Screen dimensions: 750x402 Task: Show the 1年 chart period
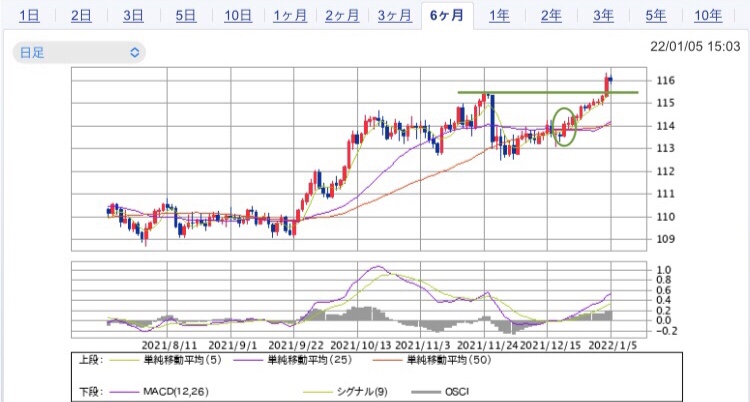point(499,16)
